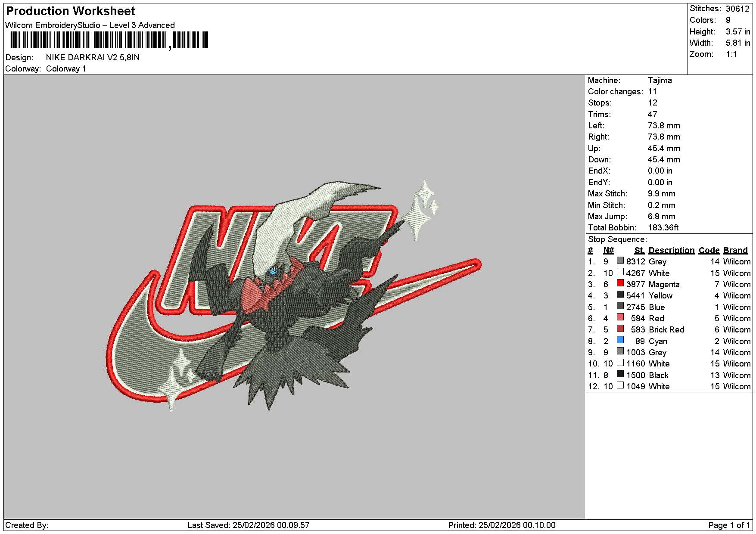Select the 'Cyan' description text
This screenshot has height=534, width=756.
point(658,342)
